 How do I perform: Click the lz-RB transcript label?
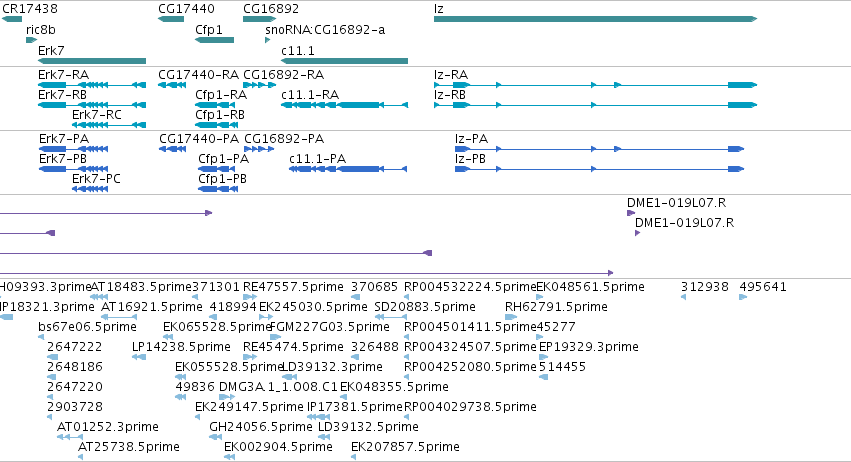450,95
